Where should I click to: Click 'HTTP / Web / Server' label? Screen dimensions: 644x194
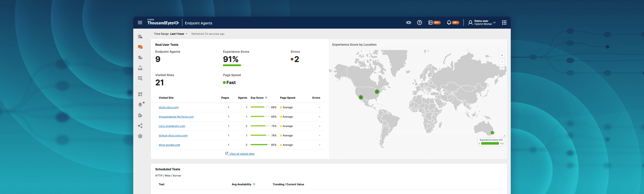point(168,176)
